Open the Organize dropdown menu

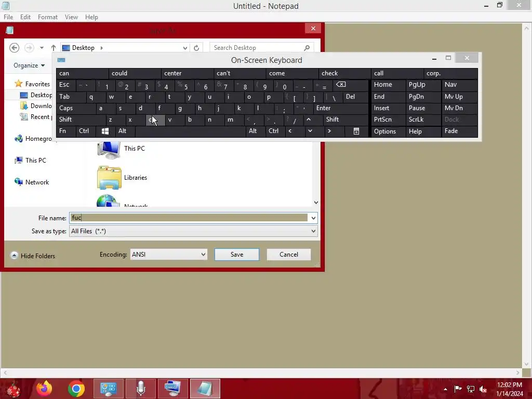(x=29, y=65)
